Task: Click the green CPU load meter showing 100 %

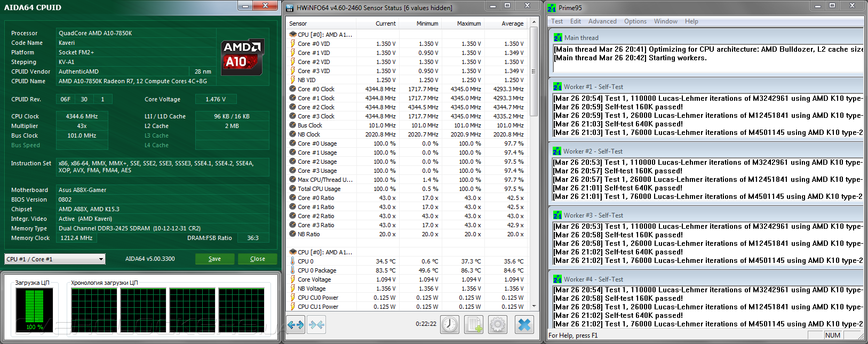Action: click(x=35, y=309)
